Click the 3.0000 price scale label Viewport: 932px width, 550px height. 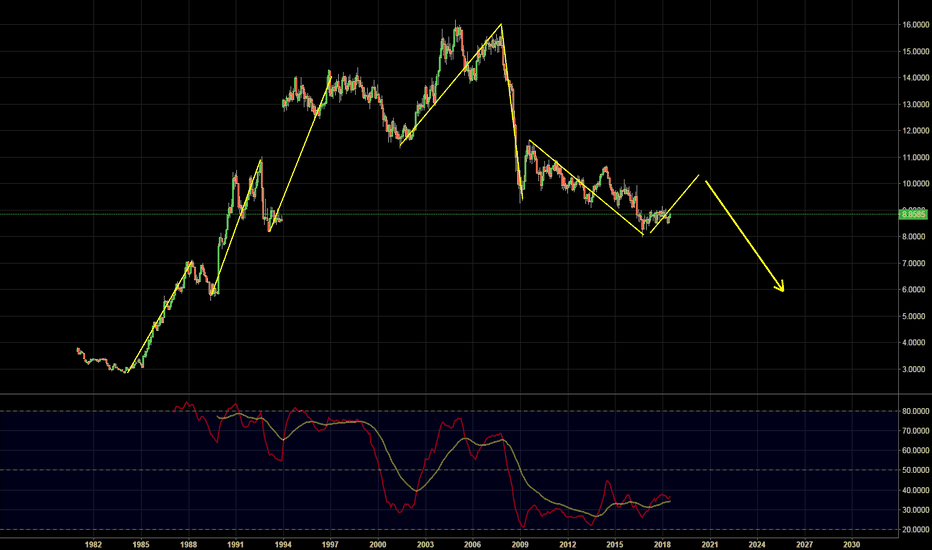915,369
